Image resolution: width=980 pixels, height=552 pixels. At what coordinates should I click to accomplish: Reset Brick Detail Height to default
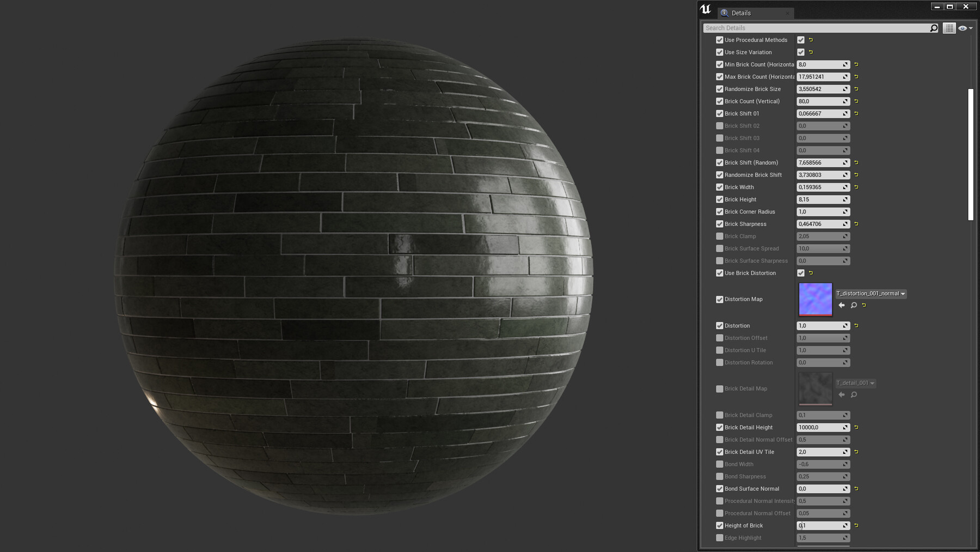pos(856,427)
